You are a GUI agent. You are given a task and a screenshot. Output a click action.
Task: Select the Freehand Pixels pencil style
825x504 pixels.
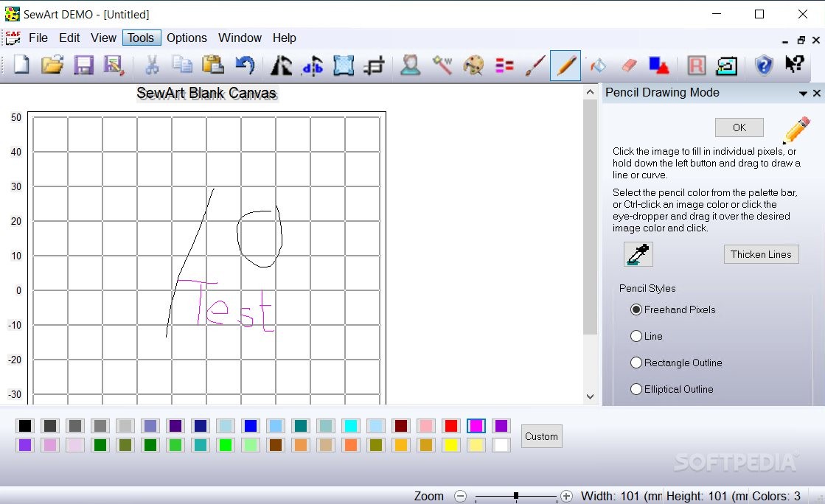tap(673, 309)
